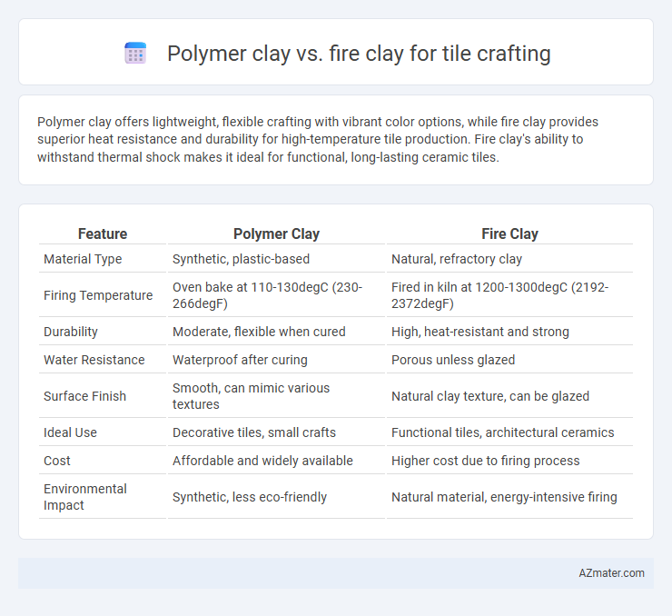Screen dimensions: 672x616
Task: Select the cell 'Smooth, can mimic various textures'
Action: click(252, 396)
